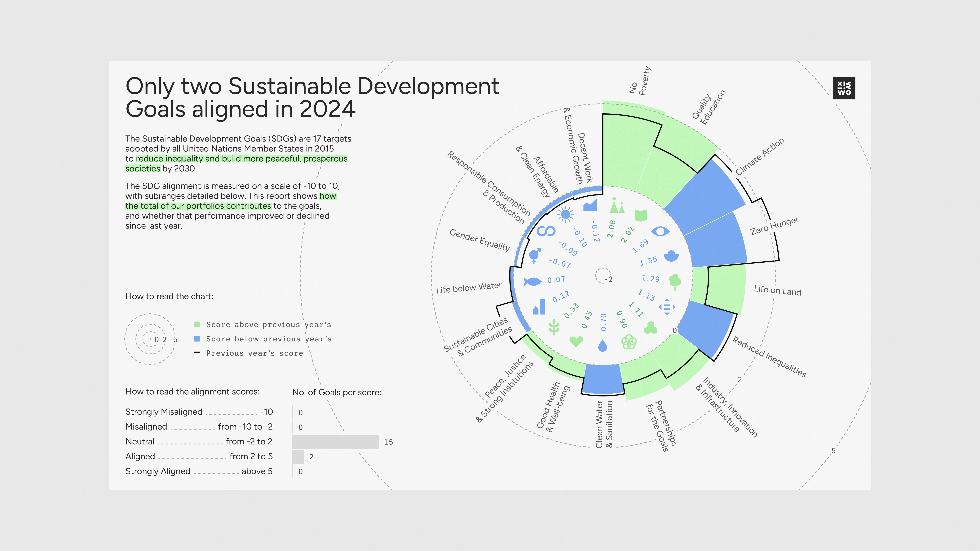The image size is (980, 551).
Task: Click the Neutral bar showing 15 goals
Action: (335, 442)
